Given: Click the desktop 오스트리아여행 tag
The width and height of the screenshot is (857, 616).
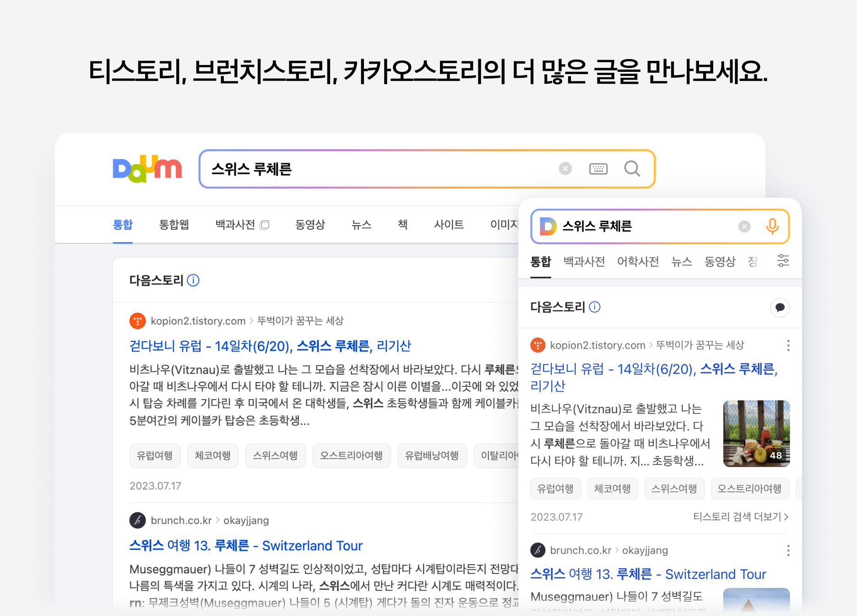Looking at the screenshot, I should [x=352, y=456].
